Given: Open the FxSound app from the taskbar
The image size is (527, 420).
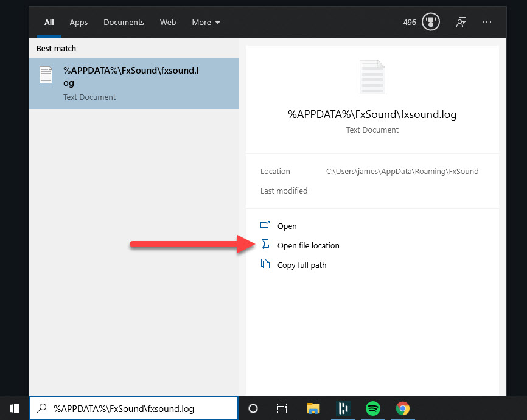Looking at the screenshot, I should coord(343,408).
